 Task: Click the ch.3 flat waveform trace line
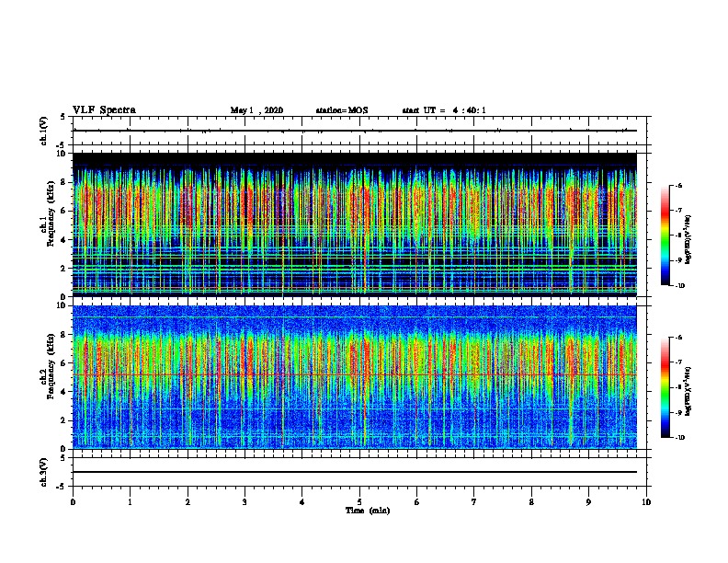(355, 472)
